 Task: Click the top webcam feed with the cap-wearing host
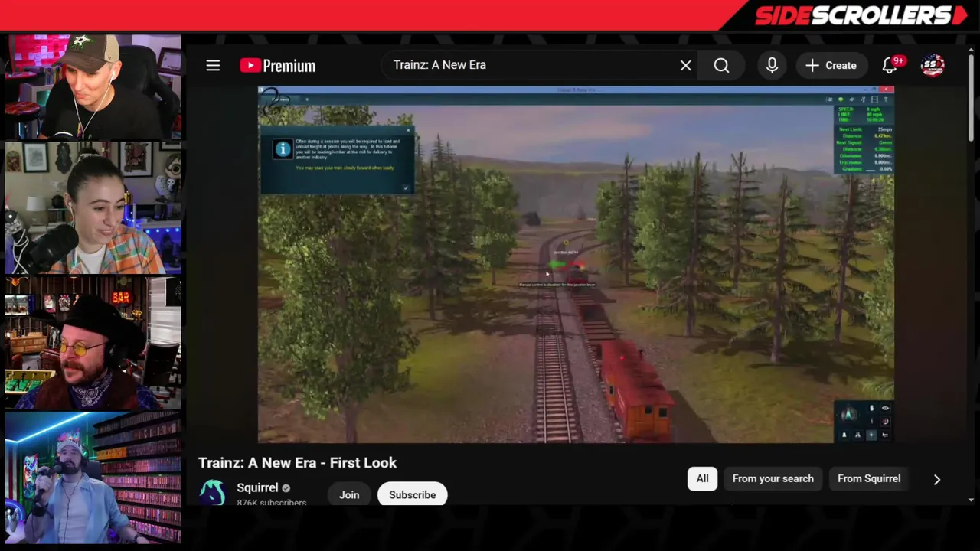[93, 86]
